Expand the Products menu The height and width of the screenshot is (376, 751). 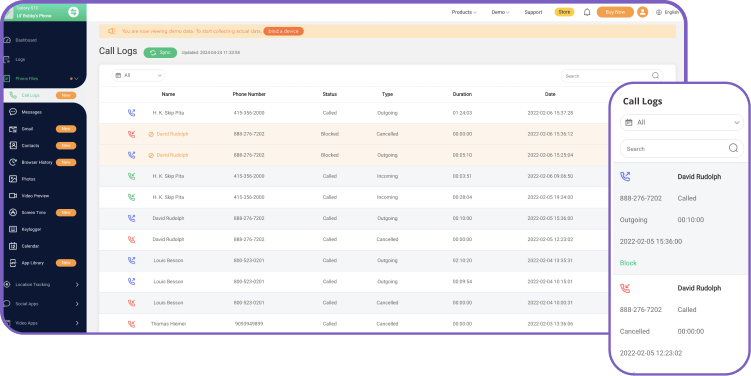[x=464, y=12]
